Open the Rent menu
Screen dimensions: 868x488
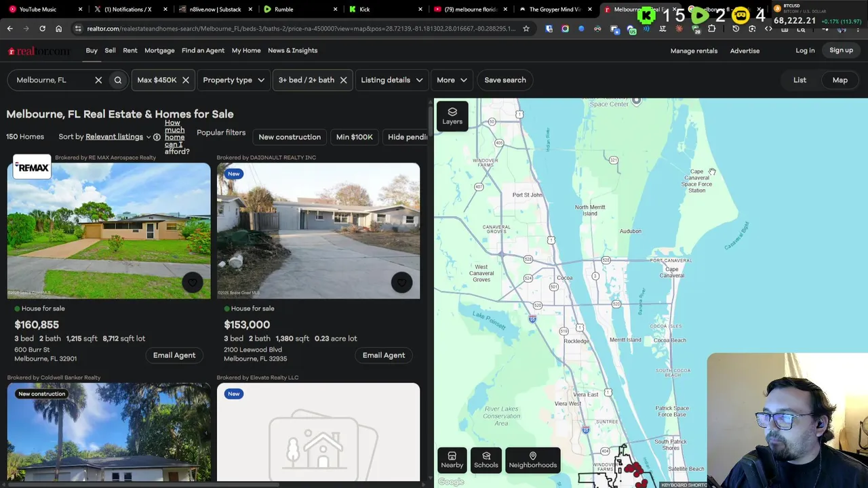pyautogui.click(x=130, y=51)
